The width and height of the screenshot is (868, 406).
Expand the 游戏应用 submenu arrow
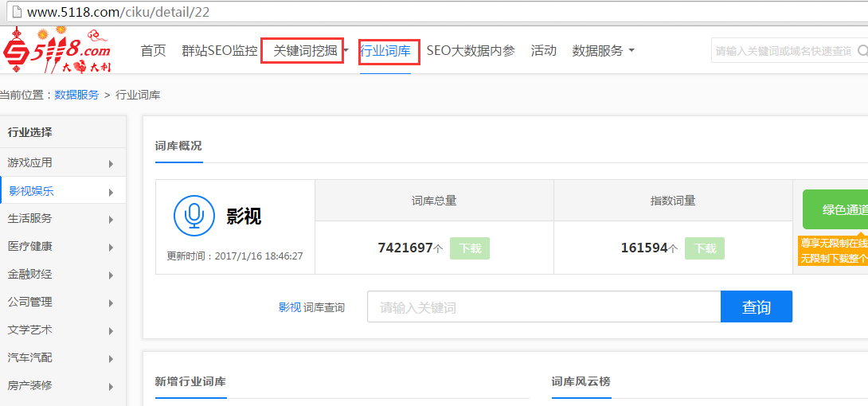coord(111,164)
